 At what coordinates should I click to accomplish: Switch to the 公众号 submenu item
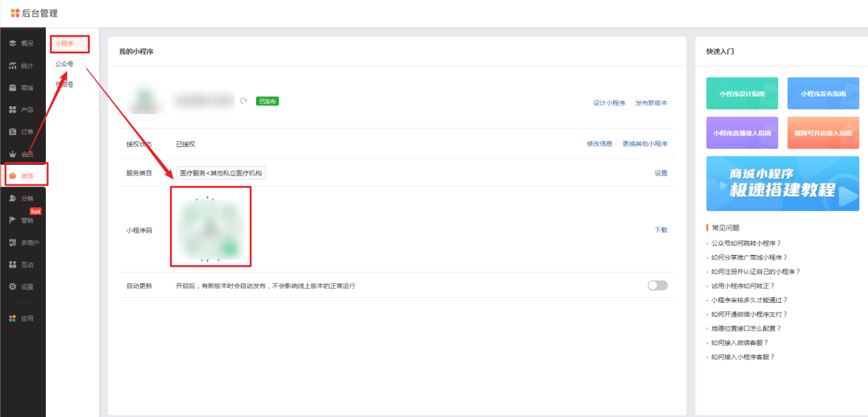tap(64, 64)
